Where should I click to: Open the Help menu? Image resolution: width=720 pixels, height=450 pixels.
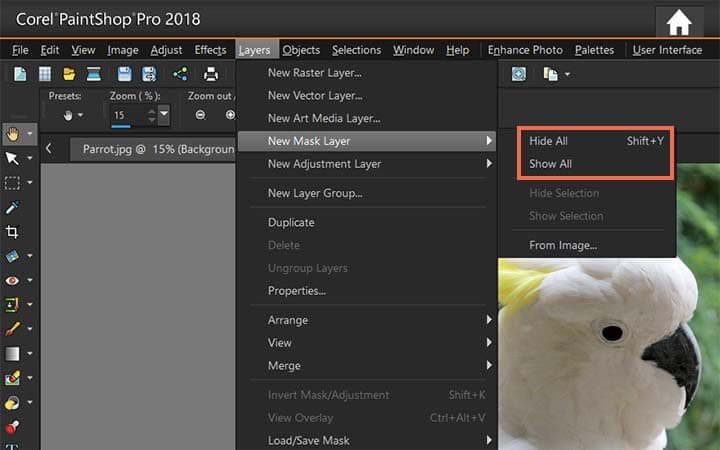[x=457, y=50]
